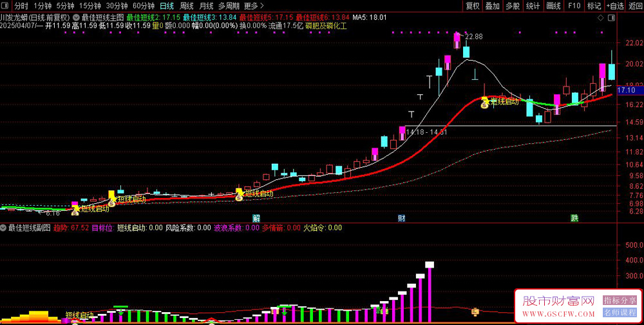Switch to 分时 intraday chart

click(21, 6)
